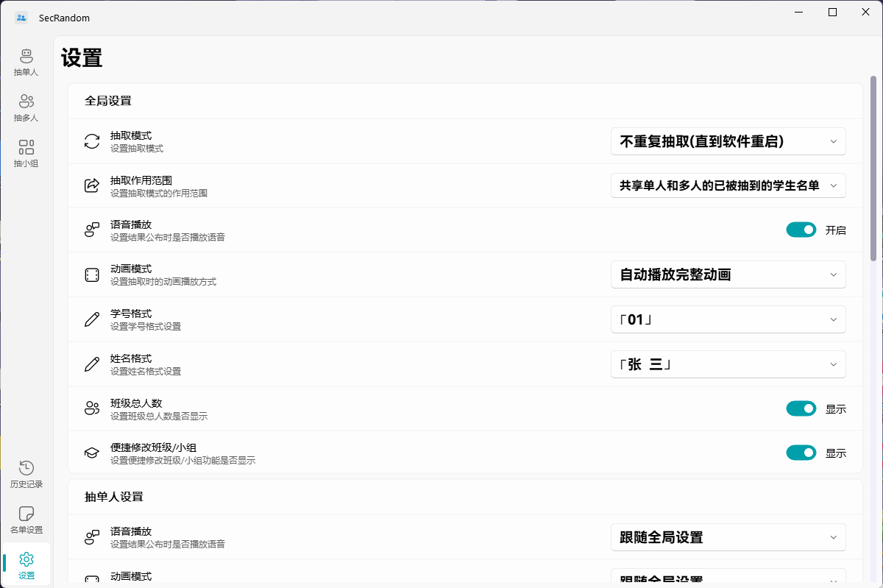Screen dimensions: 883x588
Task: Open the 历史记录 history page
Action: tap(26, 475)
